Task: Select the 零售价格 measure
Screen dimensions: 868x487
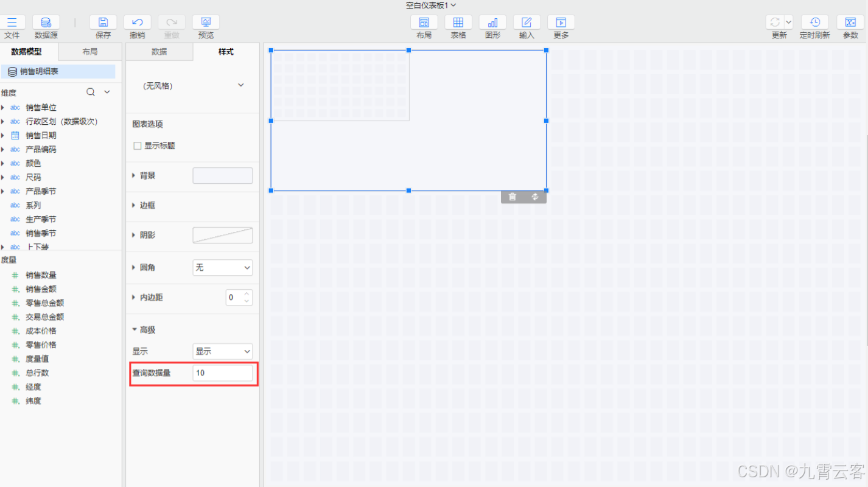Action: (x=41, y=345)
